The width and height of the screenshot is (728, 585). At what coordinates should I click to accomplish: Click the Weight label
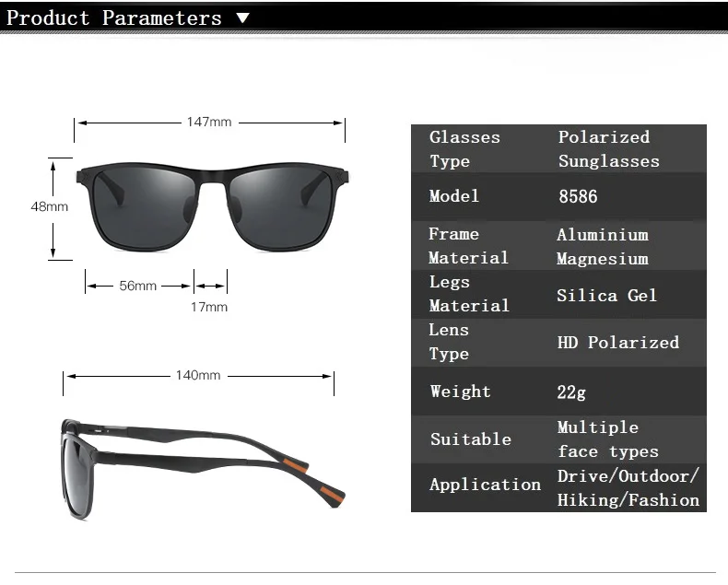tap(460, 392)
